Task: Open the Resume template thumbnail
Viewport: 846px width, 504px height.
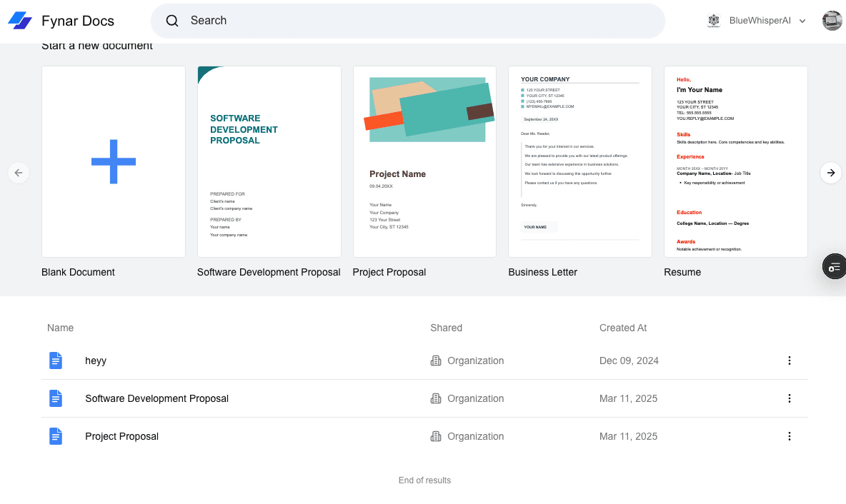Action: click(735, 162)
